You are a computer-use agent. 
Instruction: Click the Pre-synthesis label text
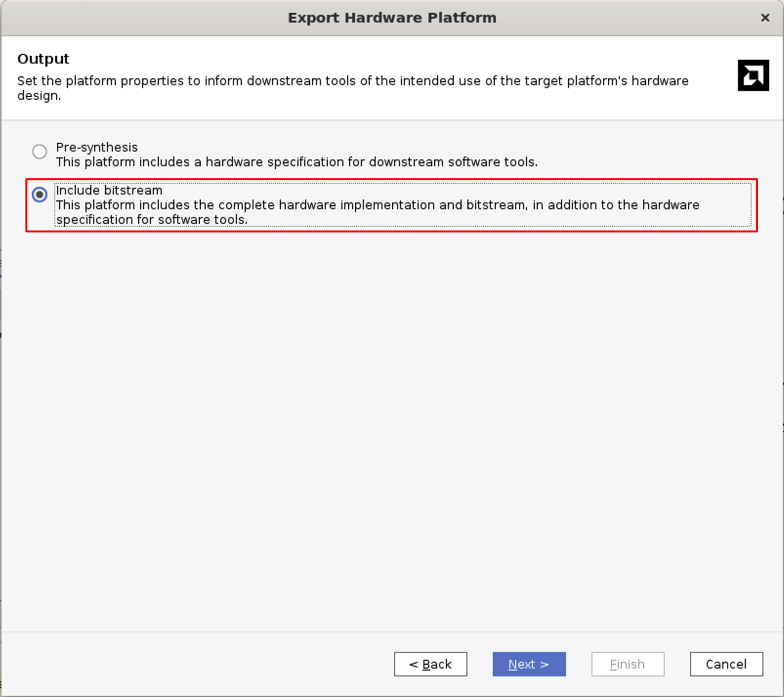[96, 147]
